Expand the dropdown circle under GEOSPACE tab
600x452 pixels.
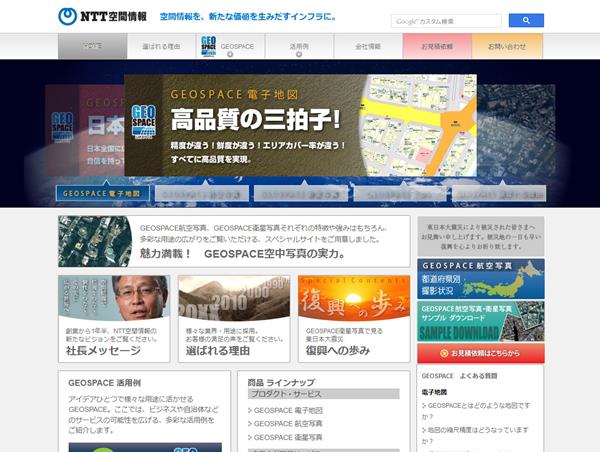(230, 54)
